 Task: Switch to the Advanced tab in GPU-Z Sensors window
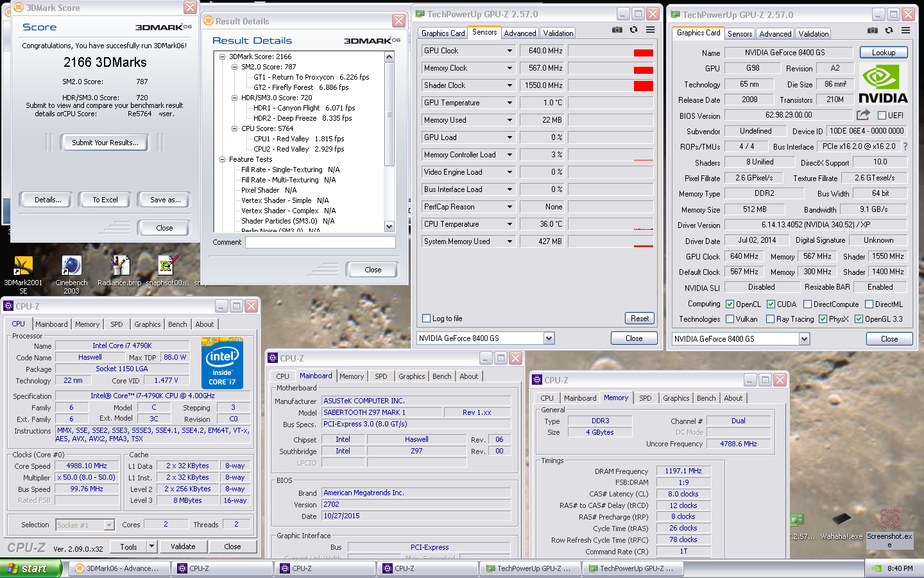(x=520, y=33)
